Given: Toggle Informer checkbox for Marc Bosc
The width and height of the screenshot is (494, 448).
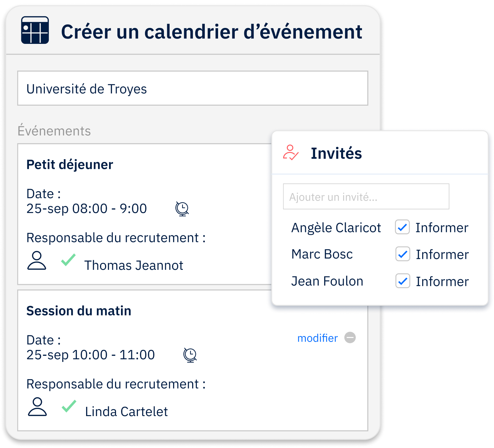Looking at the screenshot, I should pos(403,254).
